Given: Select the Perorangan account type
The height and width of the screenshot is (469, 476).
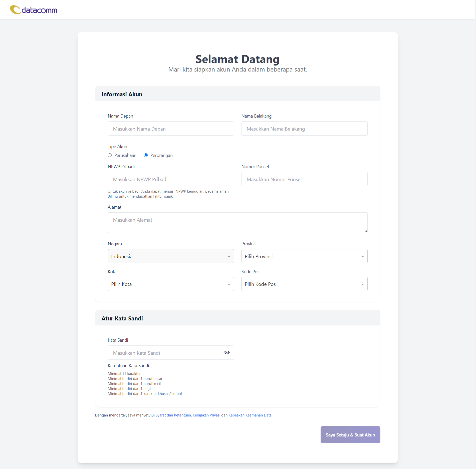Looking at the screenshot, I should [146, 155].
